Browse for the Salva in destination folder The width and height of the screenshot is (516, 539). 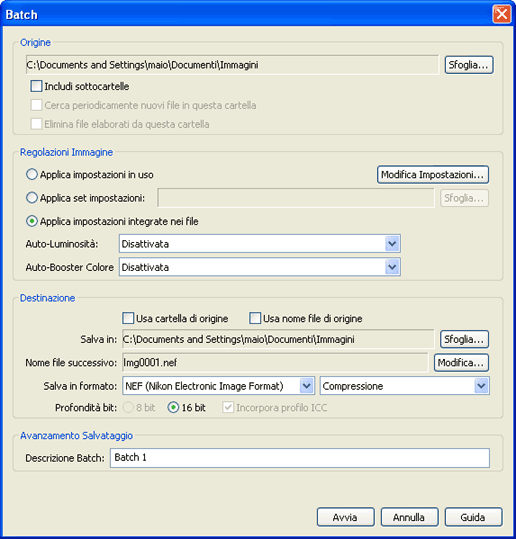click(x=464, y=339)
